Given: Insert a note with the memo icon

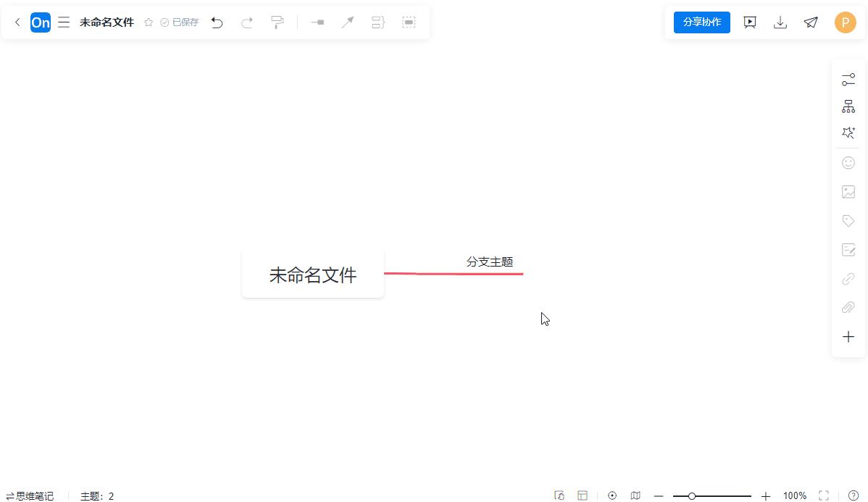Looking at the screenshot, I should [848, 249].
